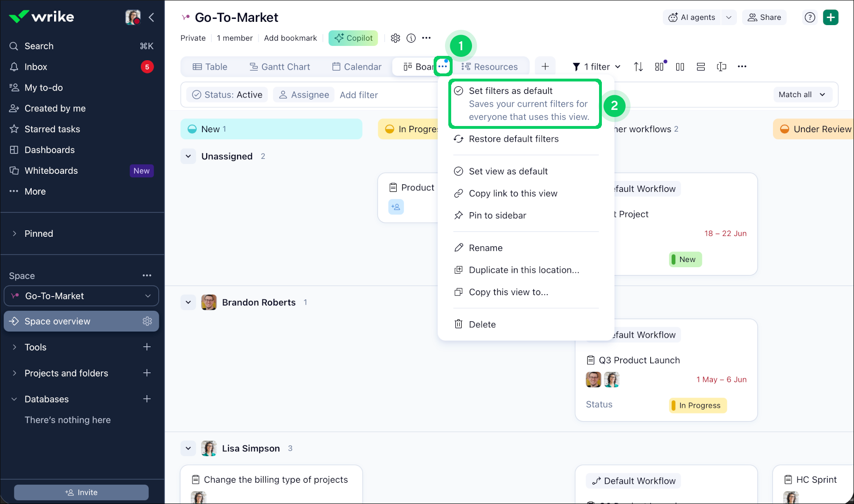Click the green create plus button
The width and height of the screenshot is (854, 504).
point(831,18)
